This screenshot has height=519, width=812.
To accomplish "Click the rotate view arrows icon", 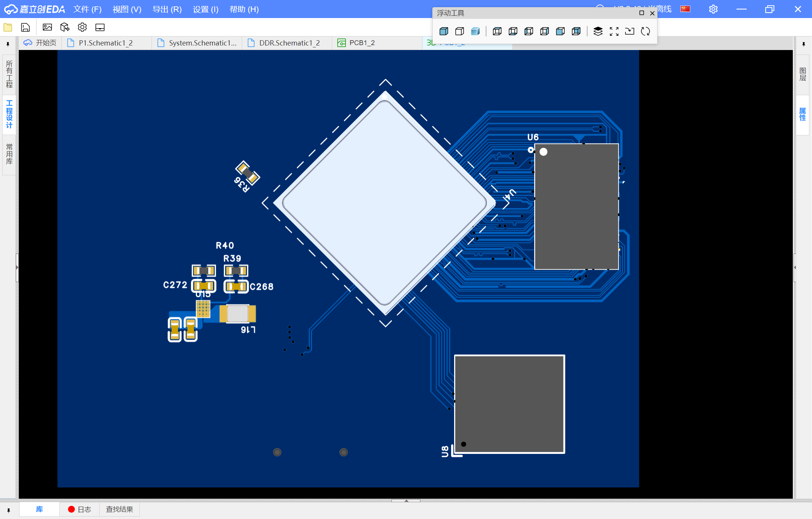I will click(x=645, y=31).
